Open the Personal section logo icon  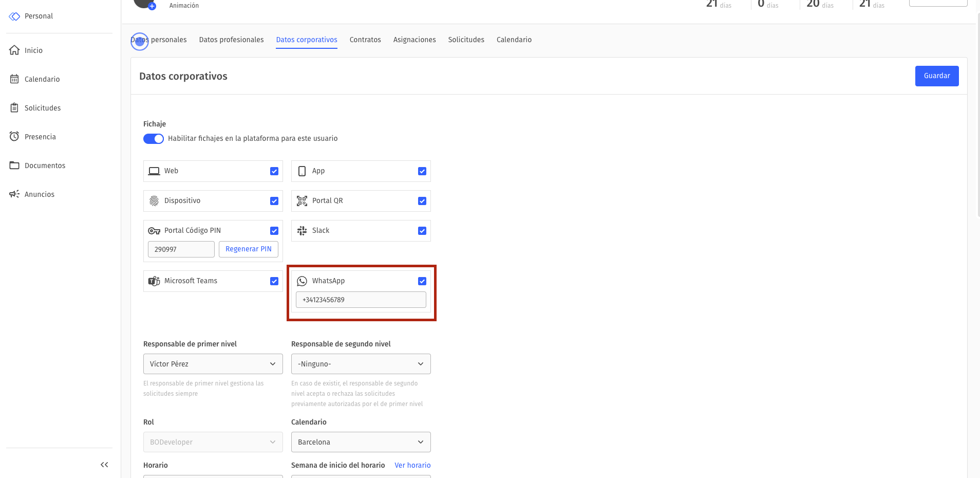14,16
